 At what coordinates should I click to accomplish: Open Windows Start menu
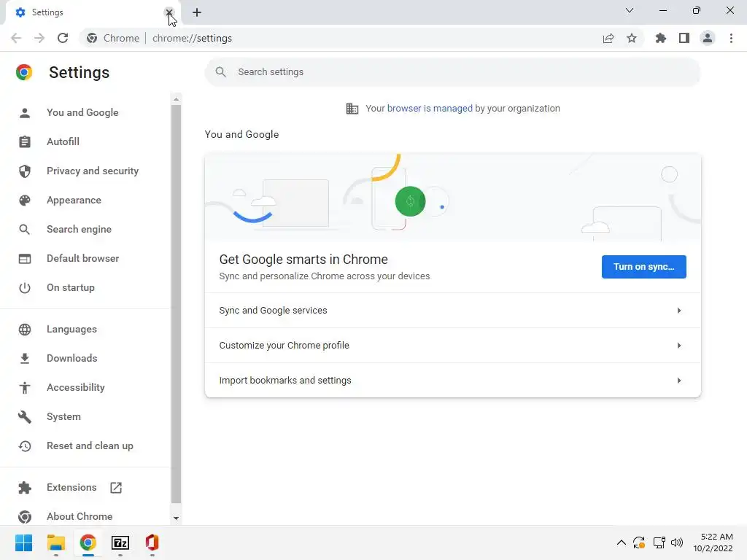coord(24,542)
